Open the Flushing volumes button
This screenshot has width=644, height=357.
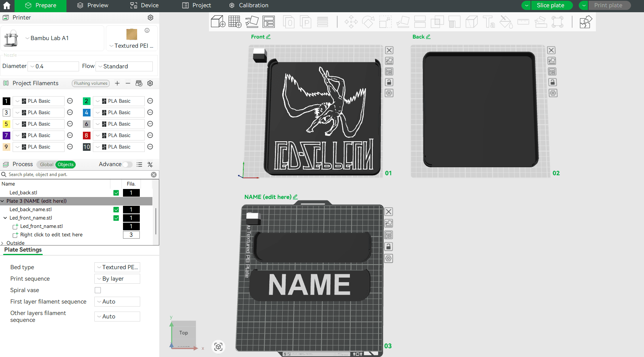click(91, 83)
